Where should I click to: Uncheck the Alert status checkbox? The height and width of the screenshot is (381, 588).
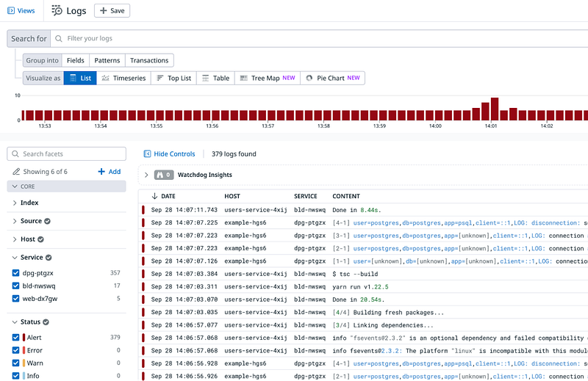coord(15,337)
